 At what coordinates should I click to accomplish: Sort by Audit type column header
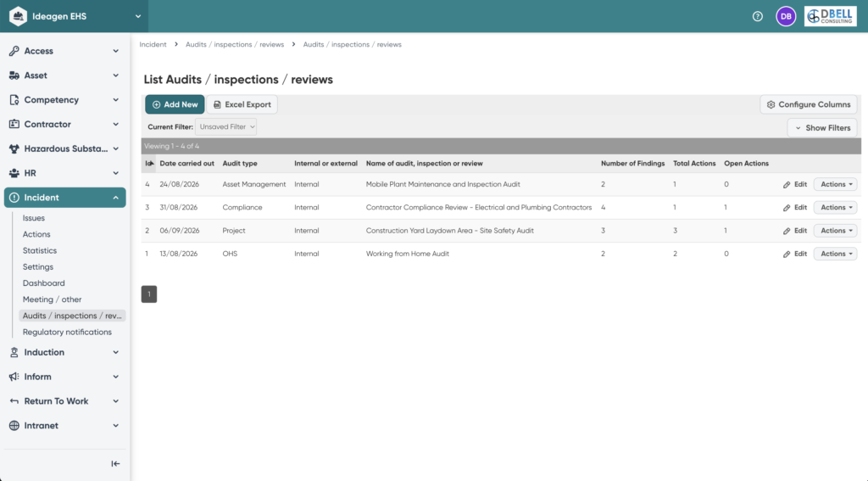(240, 164)
